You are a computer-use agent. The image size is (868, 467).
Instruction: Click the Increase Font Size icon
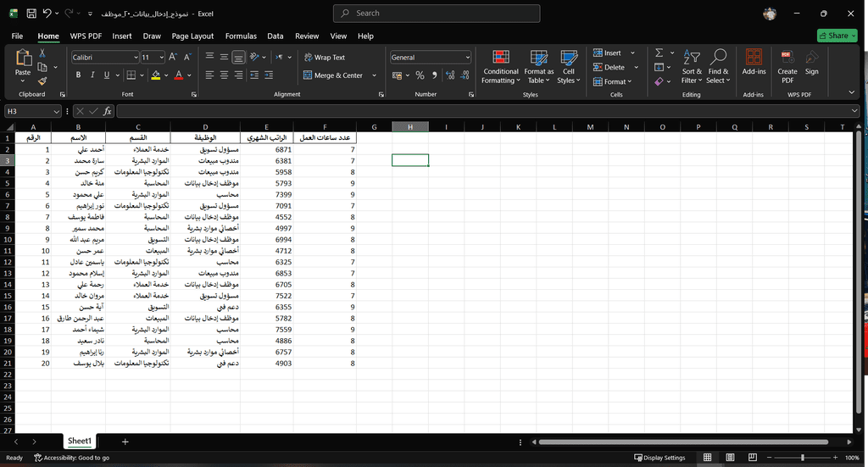(173, 57)
